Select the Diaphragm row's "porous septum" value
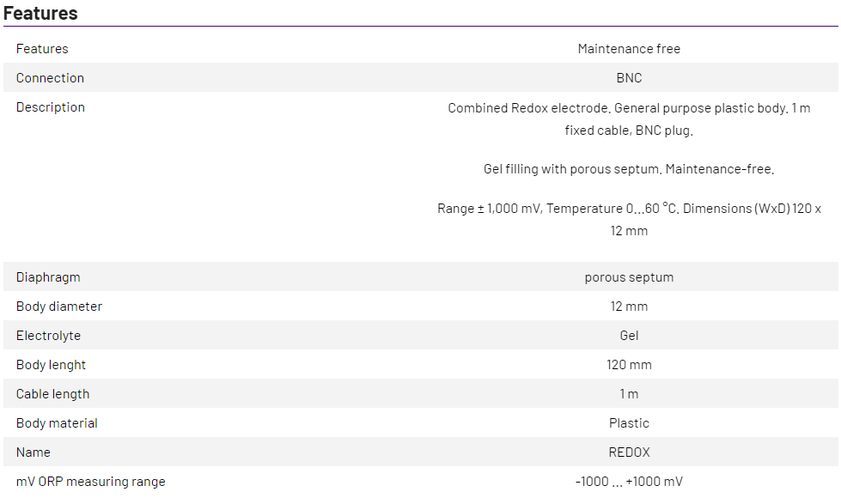The width and height of the screenshot is (841, 504). click(x=629, y=277)
